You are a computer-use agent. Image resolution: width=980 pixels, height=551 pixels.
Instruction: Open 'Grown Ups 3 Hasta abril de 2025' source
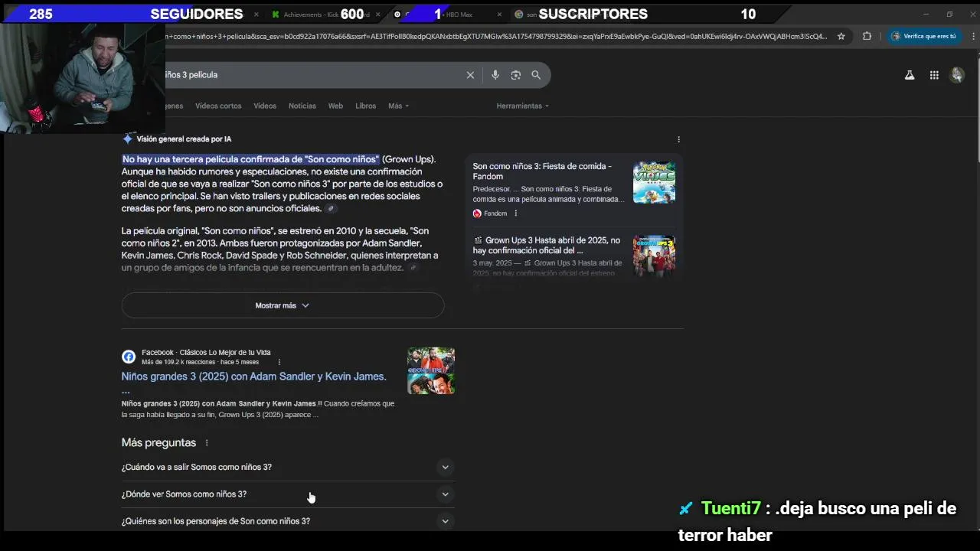point(547,245)
